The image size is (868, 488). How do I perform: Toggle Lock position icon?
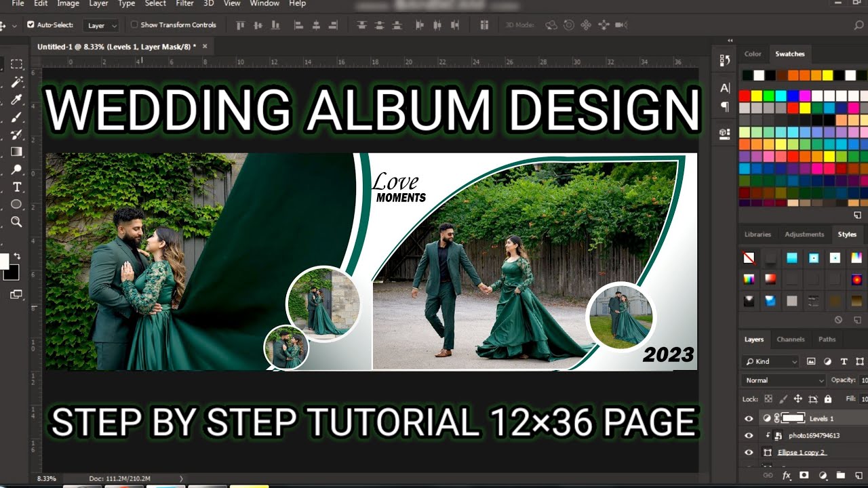[x=798, y=399]
